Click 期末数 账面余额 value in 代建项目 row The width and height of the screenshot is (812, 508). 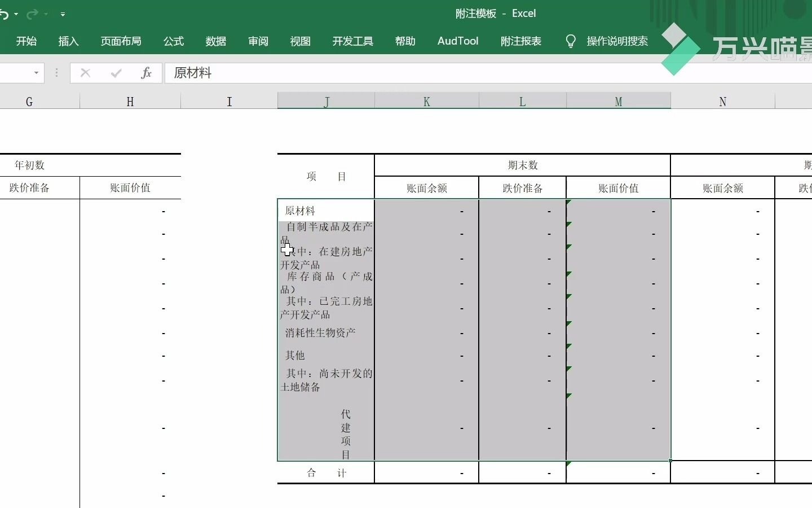(427, 427)
